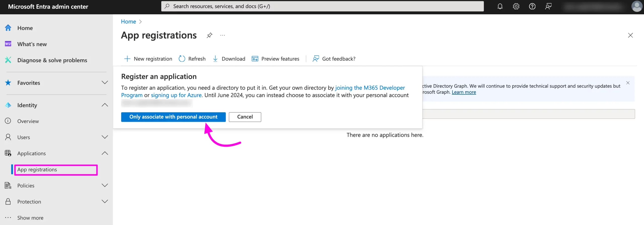
Task: Click the Got feedback person icon
Action: (316, 59)
